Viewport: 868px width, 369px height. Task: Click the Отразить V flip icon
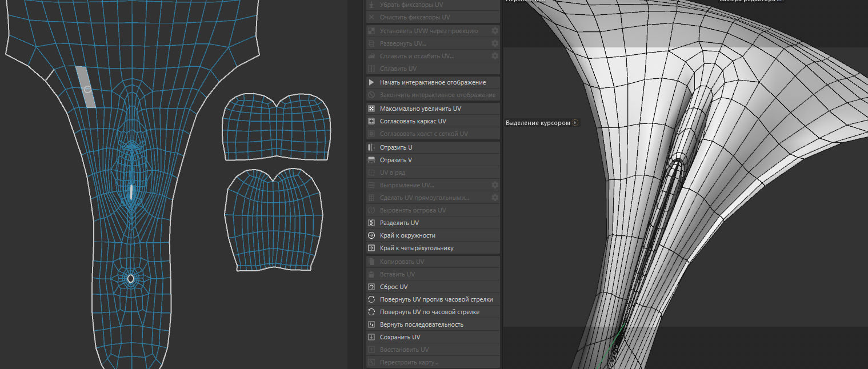[371, 160]
